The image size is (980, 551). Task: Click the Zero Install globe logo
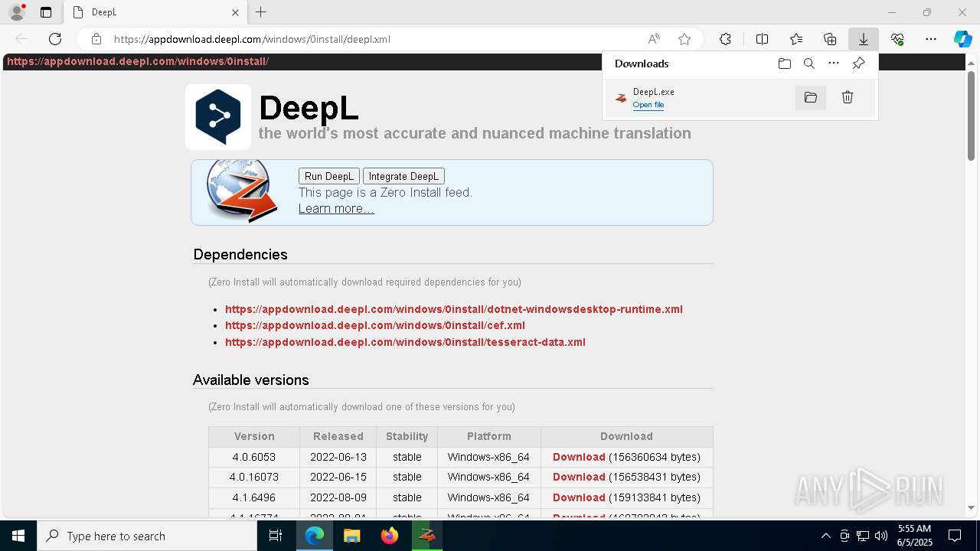click(240, 191)
